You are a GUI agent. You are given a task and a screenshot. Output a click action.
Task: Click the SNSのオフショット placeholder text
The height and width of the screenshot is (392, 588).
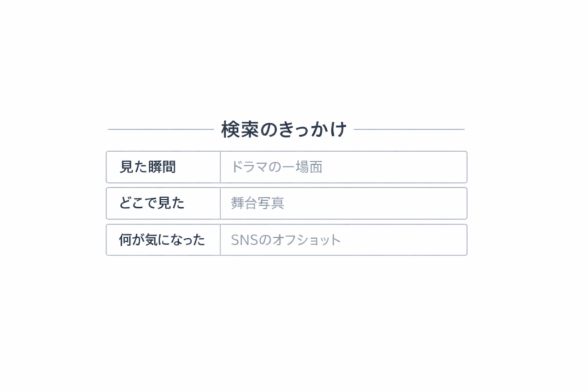point(285,240)
